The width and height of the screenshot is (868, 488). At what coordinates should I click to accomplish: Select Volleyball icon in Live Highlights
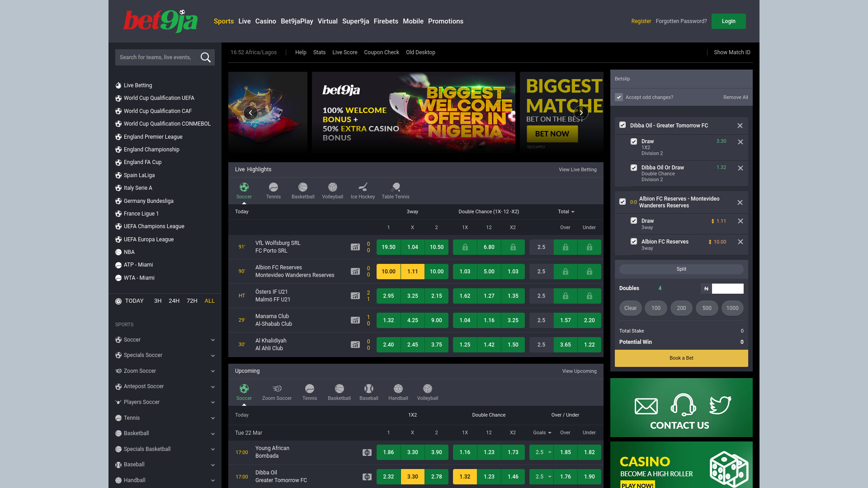pos(333,187)
